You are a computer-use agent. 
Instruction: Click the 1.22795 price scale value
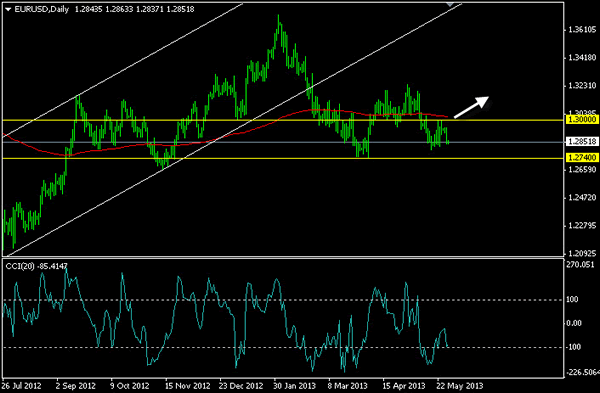click(582, 225)
